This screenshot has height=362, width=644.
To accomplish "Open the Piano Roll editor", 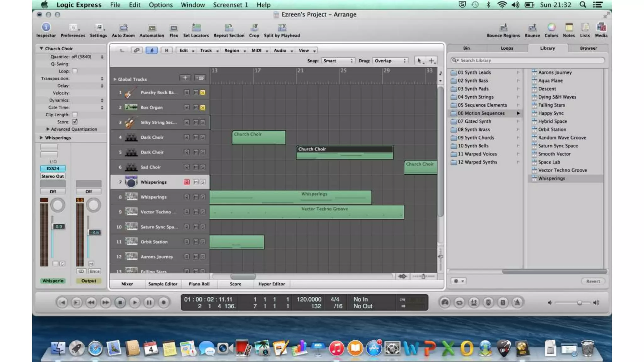I will click(199, 284).
